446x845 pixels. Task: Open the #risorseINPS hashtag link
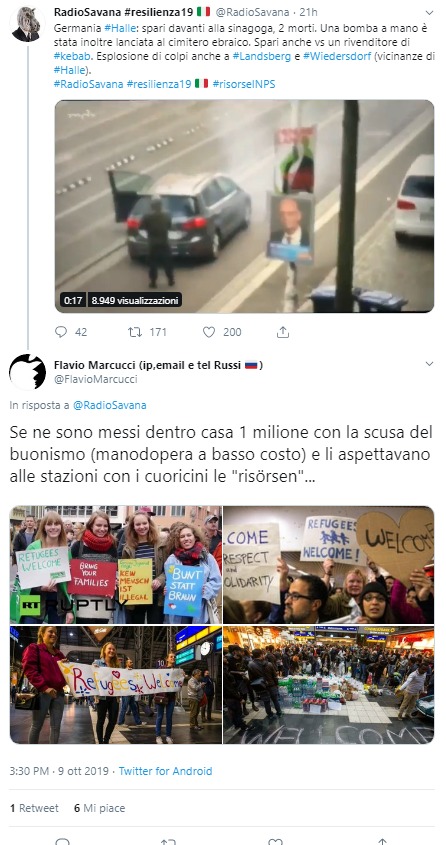pos(244,84)
